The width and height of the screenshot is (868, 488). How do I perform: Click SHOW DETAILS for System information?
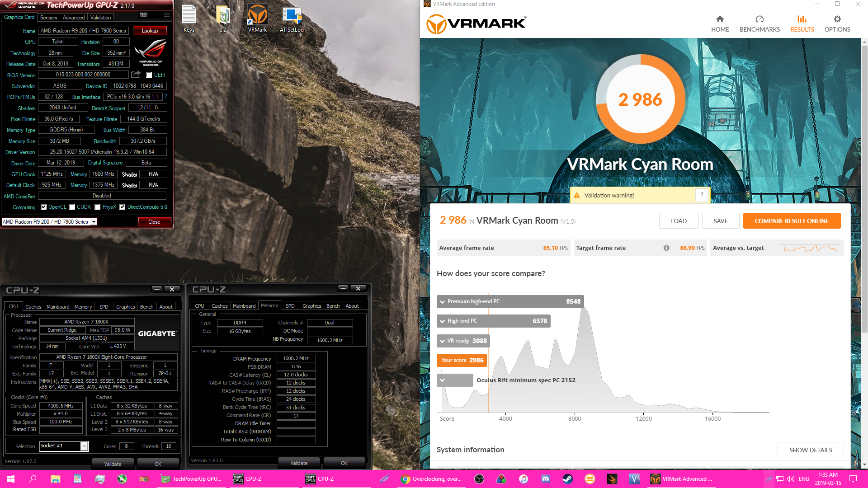pos(811,450)
